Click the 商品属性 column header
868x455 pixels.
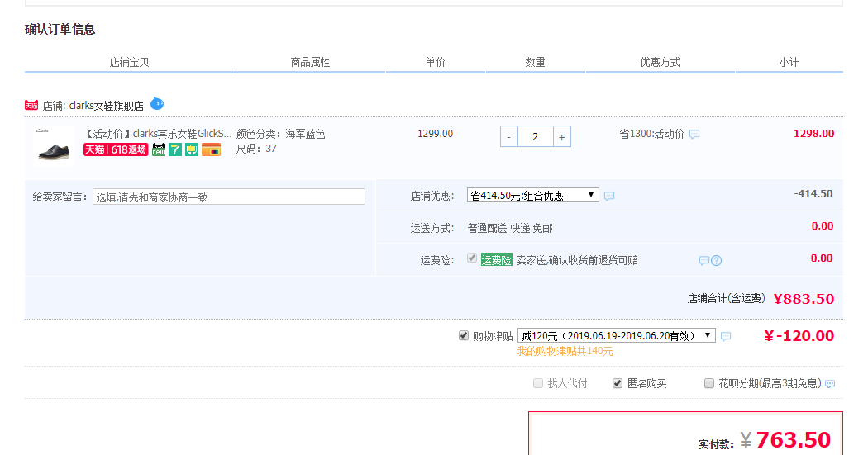coord(310,63)
